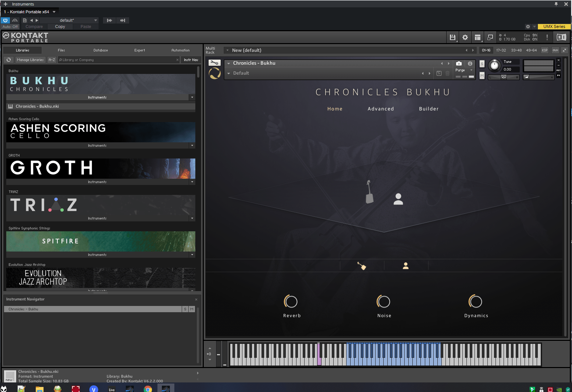Expand GROTH Instruments dropdown arrow
The image size is (572, 392).
coord(192,182)
